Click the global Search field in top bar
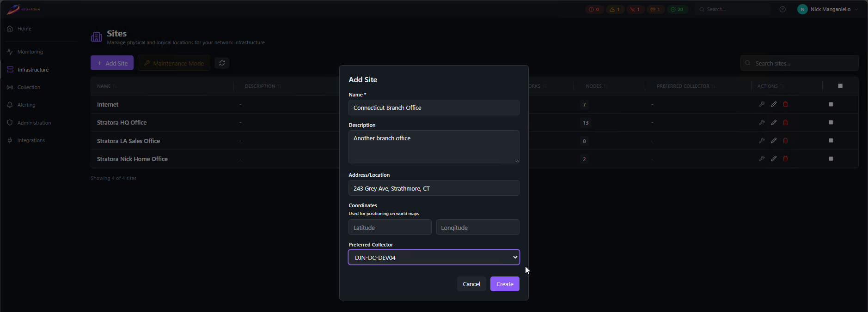 click(733, 9)
